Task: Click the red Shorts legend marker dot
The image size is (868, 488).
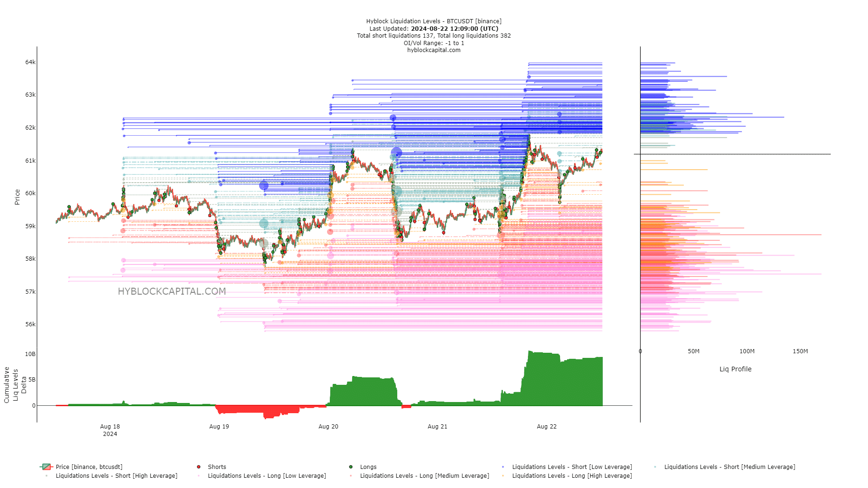Action: [199, 467]
